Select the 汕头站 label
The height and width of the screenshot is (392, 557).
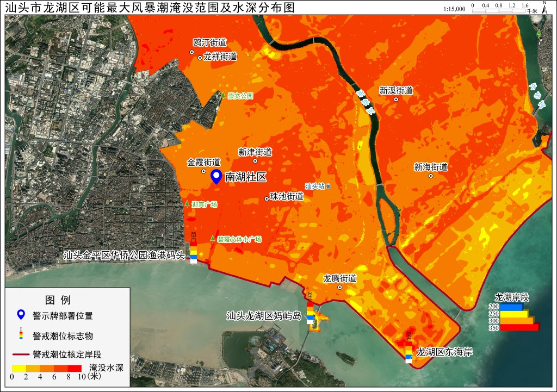[315, 186]
